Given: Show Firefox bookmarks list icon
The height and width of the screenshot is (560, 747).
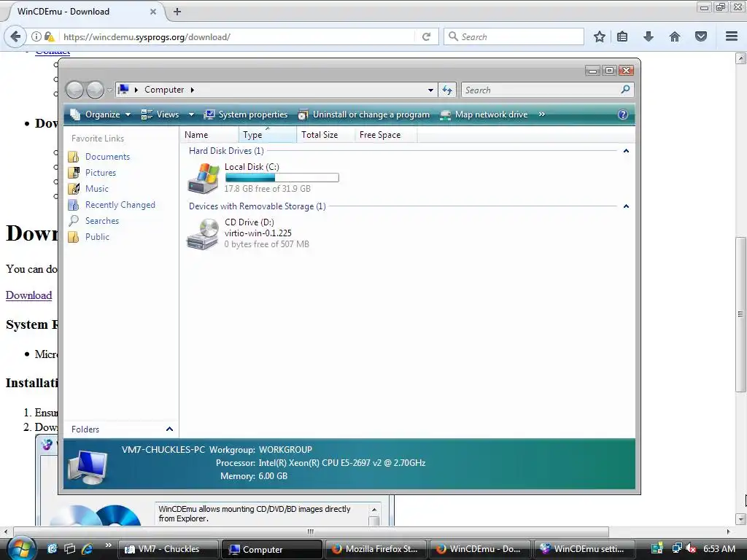Looking at the screenshot, I should 622,36.
